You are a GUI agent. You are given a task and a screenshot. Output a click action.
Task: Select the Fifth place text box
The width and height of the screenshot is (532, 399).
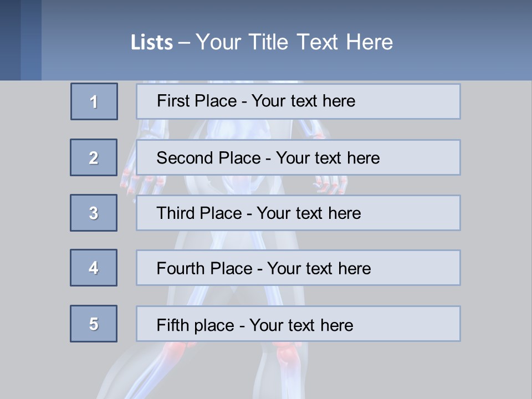click(x=298, y=324)
